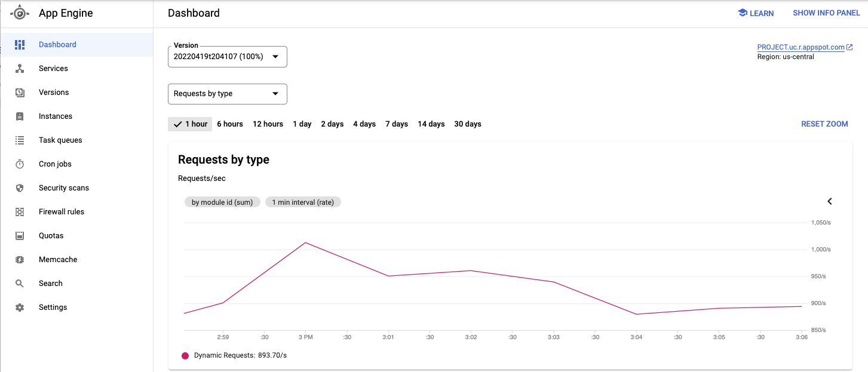
Task: Open Firewall rules in the sidebar
Action: coord(76,212)
